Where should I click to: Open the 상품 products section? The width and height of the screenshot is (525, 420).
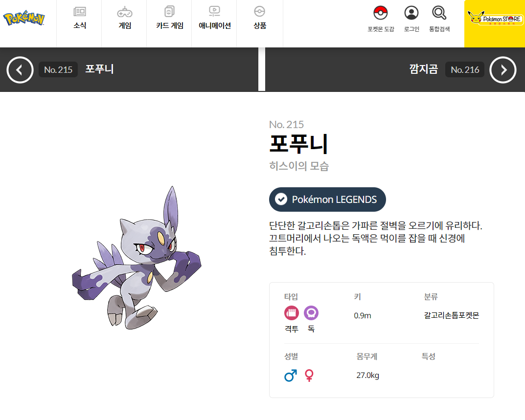(259, 18)
